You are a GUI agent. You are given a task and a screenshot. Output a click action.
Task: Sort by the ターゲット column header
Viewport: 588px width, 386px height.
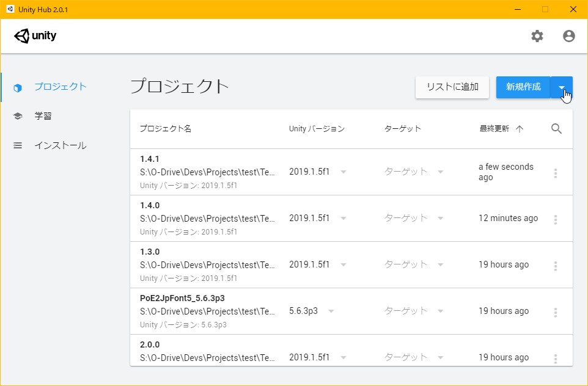coord(403,128)
